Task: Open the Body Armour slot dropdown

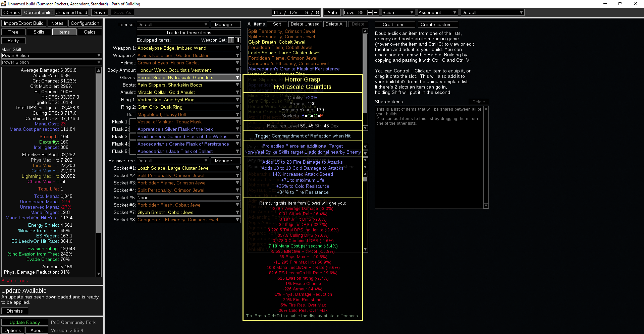Action: point(189,70)
